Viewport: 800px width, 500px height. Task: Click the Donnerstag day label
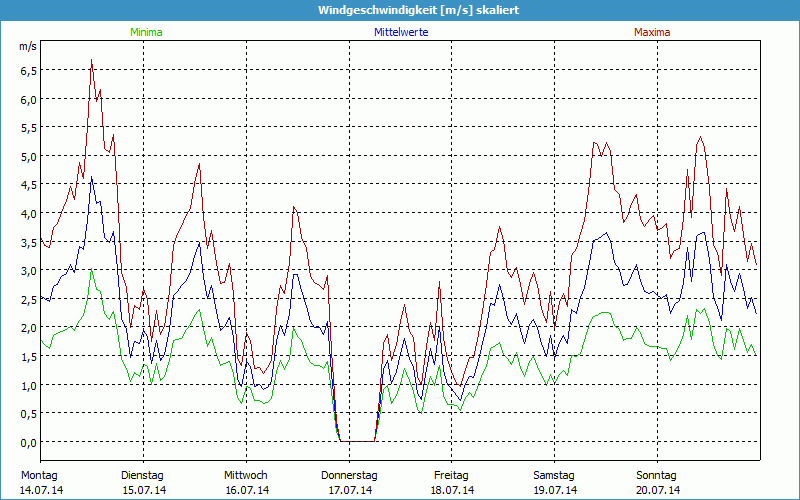pyautogui.click(x=349, y=476)
